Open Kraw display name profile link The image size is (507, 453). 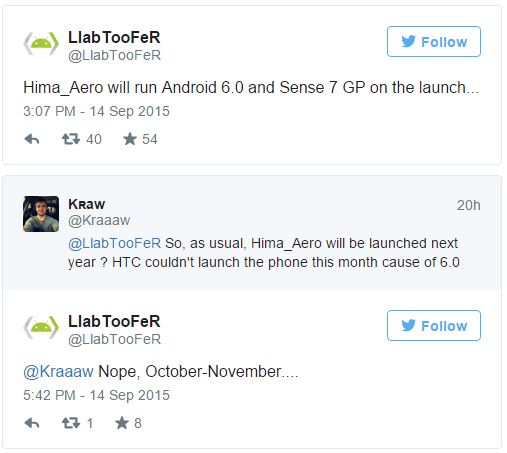tap(87, 204)
